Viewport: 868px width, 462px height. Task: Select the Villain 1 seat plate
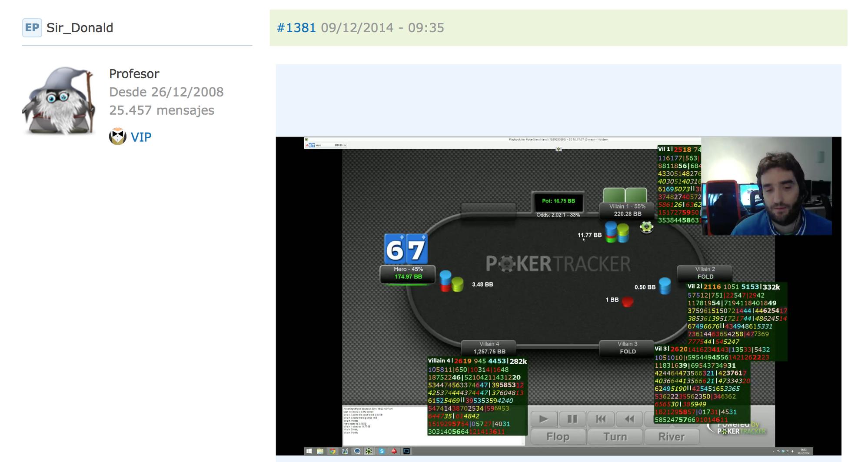[627, 210]
